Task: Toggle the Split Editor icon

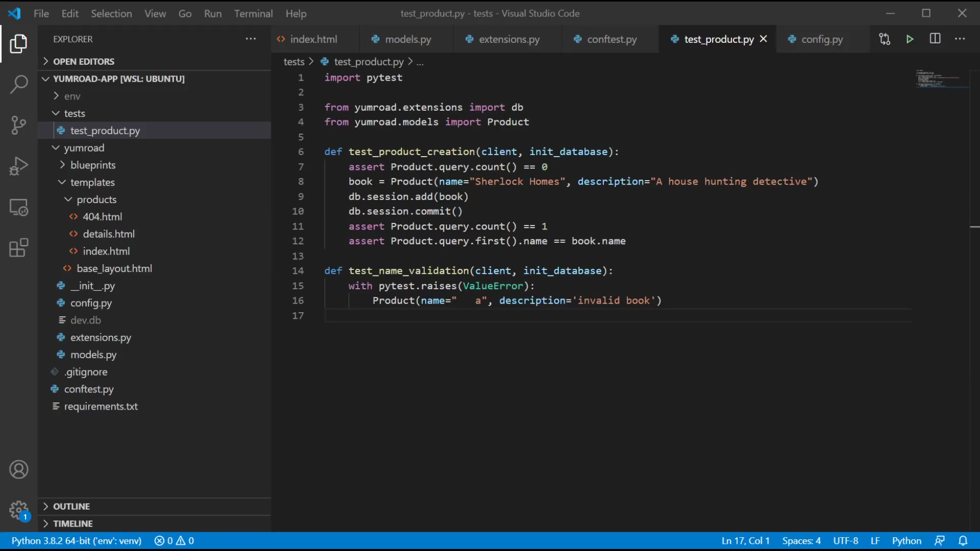Action: pos(935,38)
